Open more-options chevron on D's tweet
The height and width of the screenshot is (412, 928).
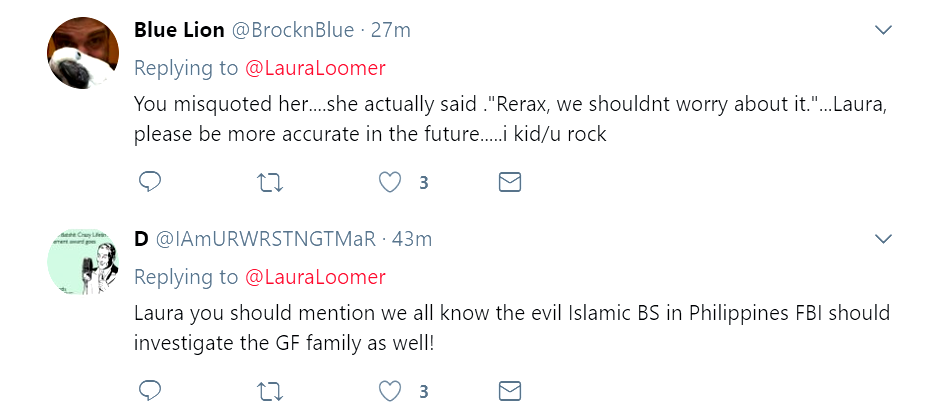(x=883, y=239)
